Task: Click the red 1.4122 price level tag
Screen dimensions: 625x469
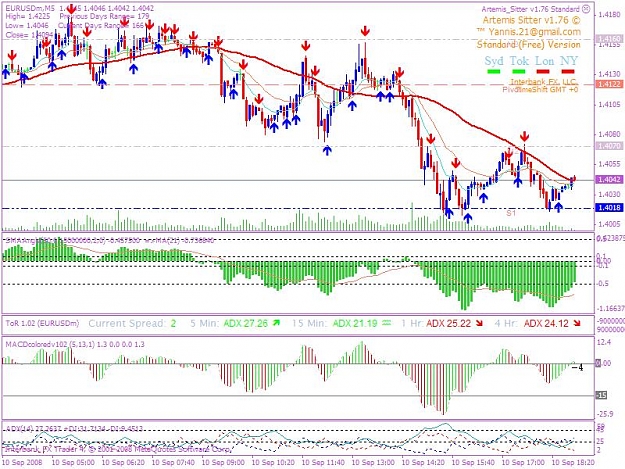Action: pyautogui.click(x=609, y=84)
